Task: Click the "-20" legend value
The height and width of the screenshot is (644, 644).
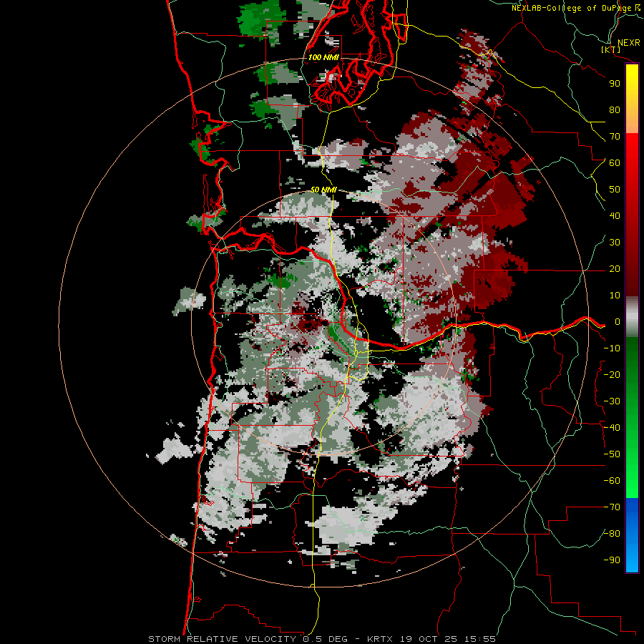Action: point(612,375)
